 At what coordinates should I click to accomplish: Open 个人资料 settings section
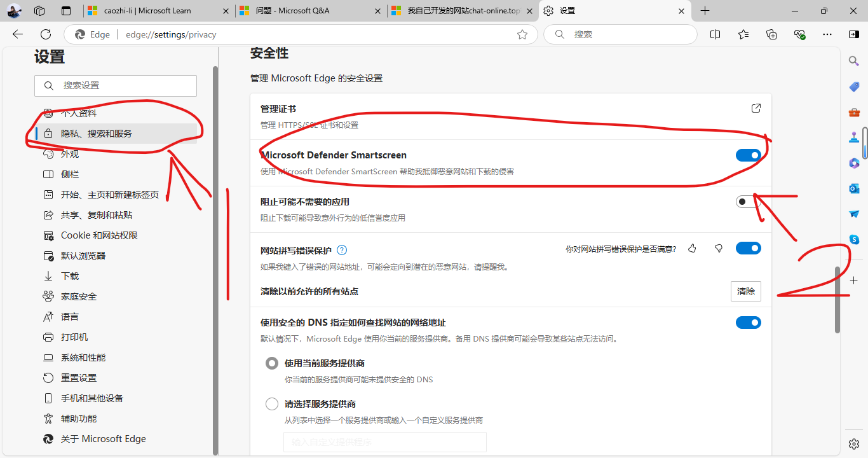[x=116, y=113]
